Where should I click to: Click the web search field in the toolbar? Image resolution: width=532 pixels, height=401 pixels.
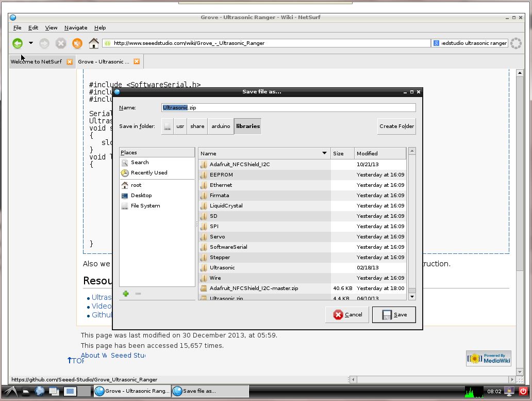pos(474,43)
